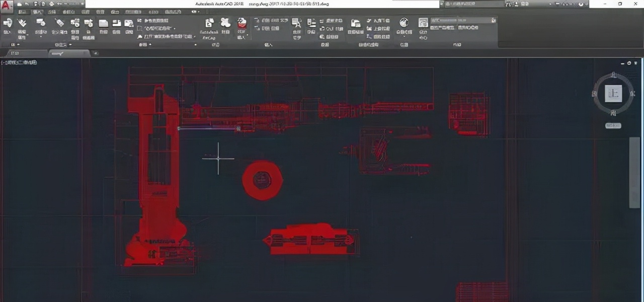Switch to the first drawing file tab
The image size is (644, 302).
click(x=15, y=53)
